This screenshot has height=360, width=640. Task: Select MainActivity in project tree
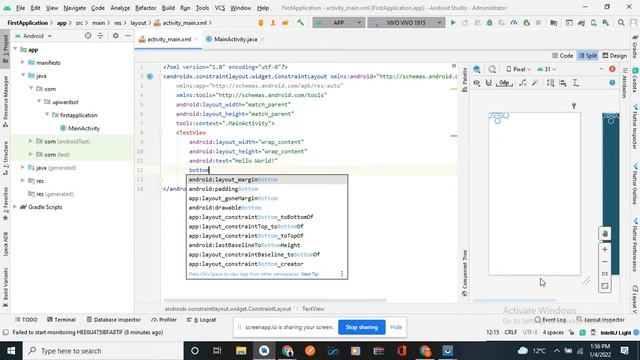(x=84, y=128)
